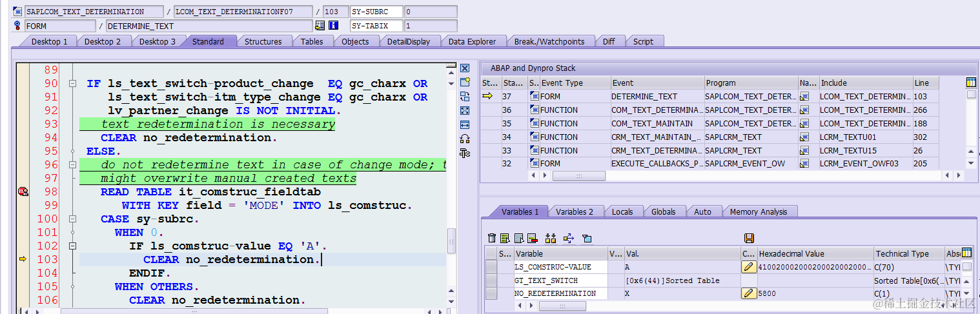
Task: Select row selector for GT_TEXT_SWITCH
Action: point(491,280)
